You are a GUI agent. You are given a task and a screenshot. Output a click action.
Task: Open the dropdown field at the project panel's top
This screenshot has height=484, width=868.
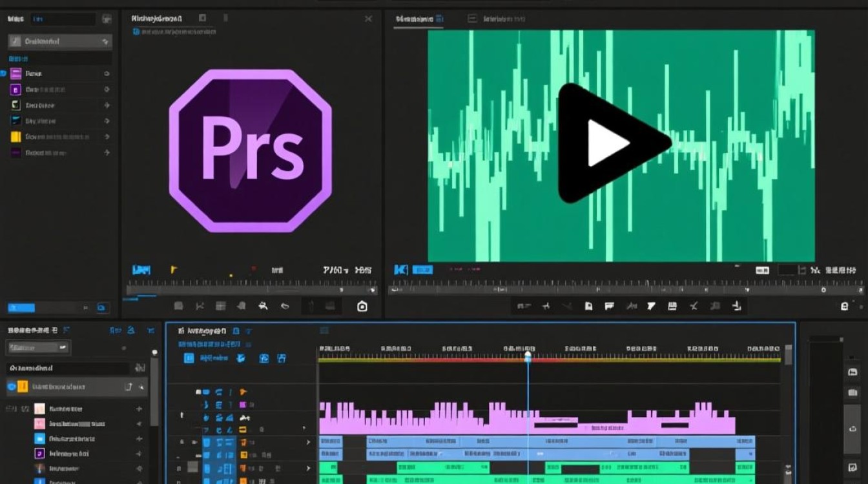click(x=39, y=347)
